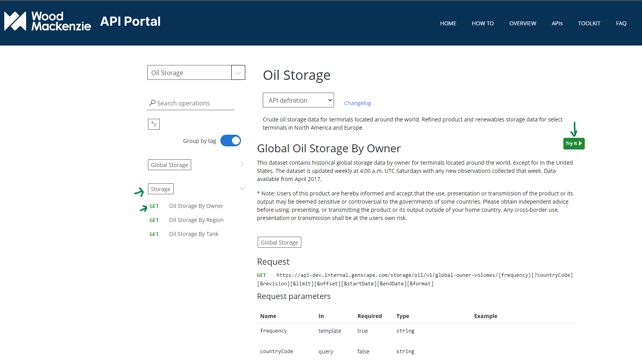Collapse the Storage group chevron
This screenshot has width=642, height=364.
point(242,189)
